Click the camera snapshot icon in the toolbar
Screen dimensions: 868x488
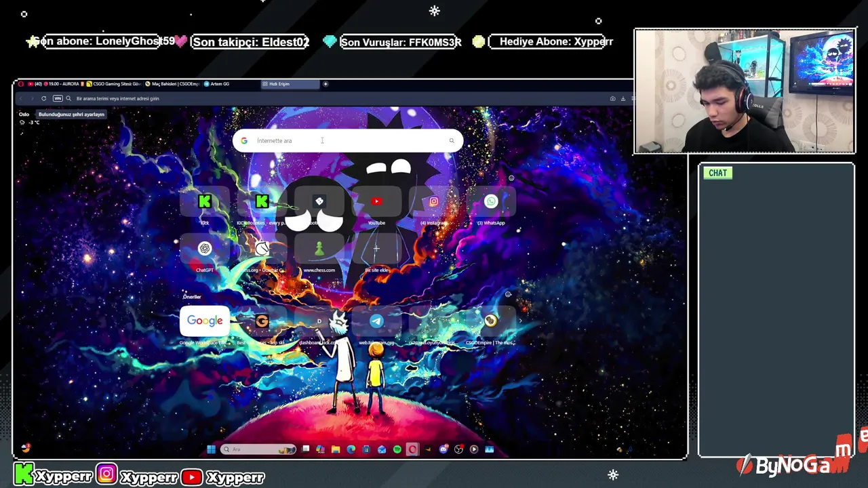coord(612,98)
